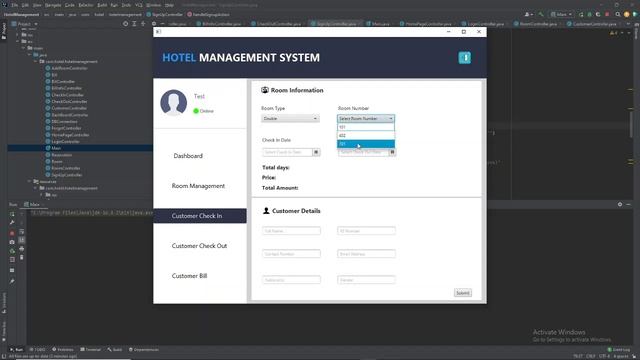Click the Gender input field

(x=366, y=280)
